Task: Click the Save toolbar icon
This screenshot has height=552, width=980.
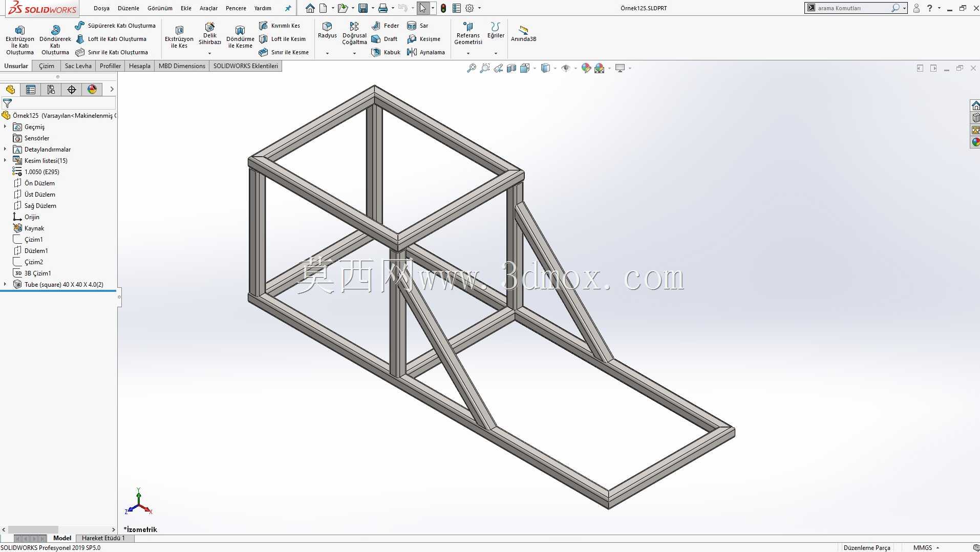Action: pyautogui.click(x=363, y=8)
